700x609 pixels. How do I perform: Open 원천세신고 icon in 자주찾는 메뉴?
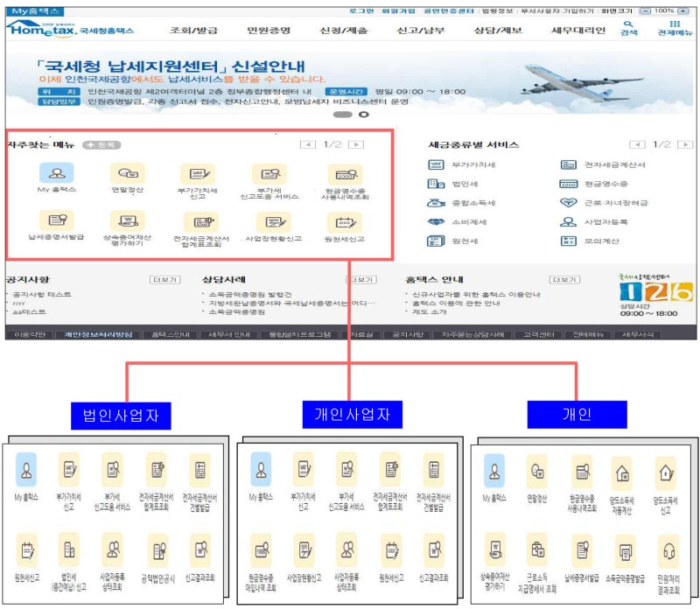coord(345,222)
